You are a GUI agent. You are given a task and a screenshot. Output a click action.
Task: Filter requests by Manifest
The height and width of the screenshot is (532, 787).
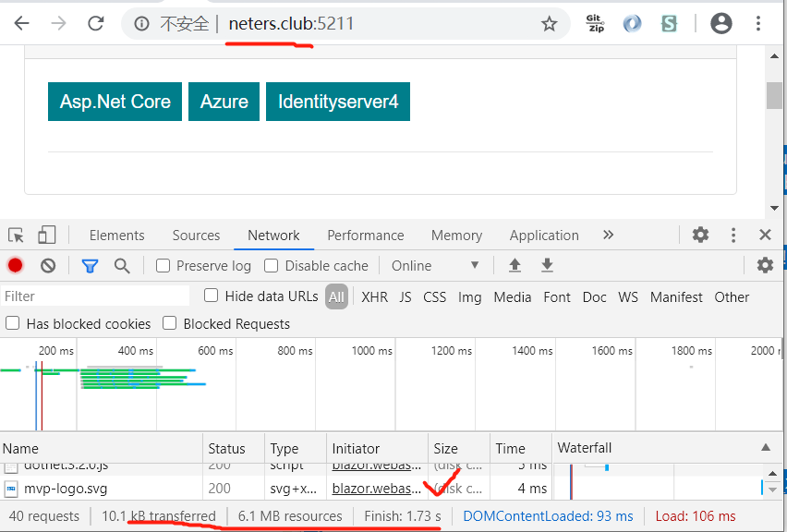click(x=676, y=297)
